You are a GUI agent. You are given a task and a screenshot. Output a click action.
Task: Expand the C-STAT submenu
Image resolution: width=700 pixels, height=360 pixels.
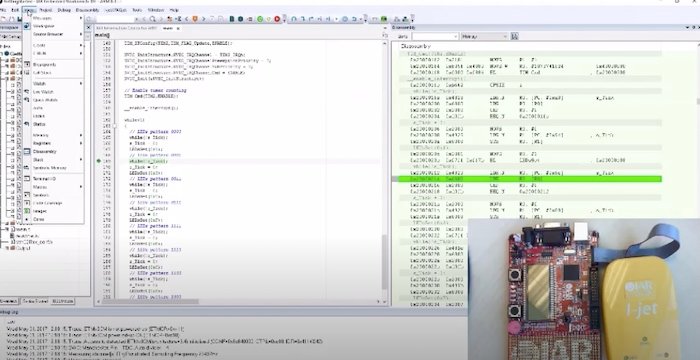click(53, 45)
